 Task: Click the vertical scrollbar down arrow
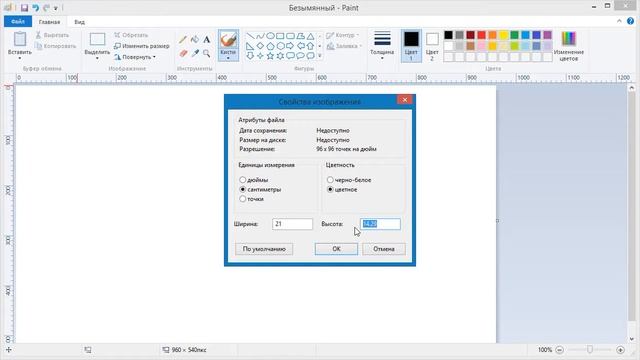(x=631, y=339)
